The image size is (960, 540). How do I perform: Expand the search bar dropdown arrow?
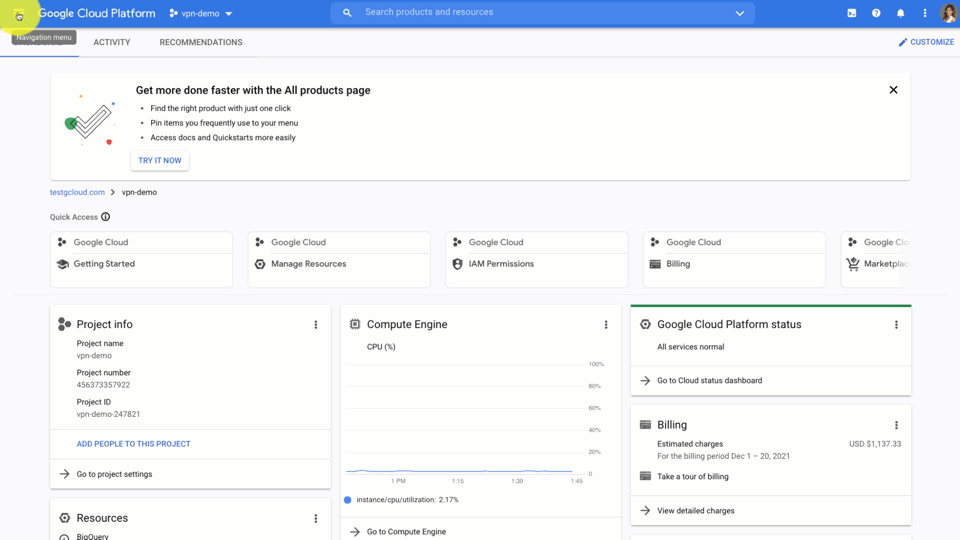740,14
